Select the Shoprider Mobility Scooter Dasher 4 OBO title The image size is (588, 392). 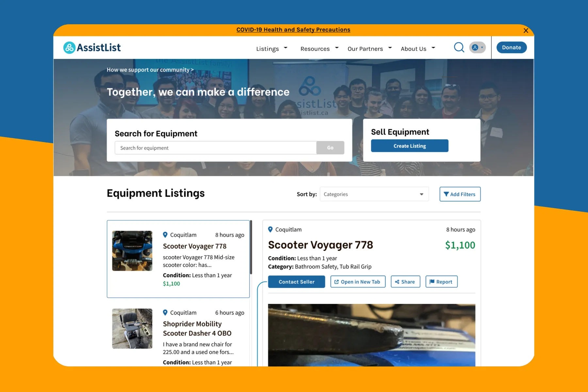pyautogui.click(x=197, y=328)
